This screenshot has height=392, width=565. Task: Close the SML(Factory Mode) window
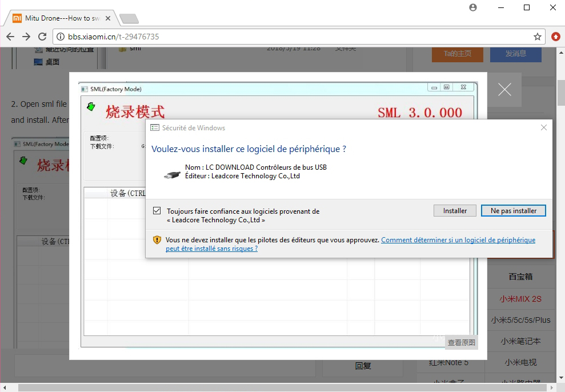[463, 87]
